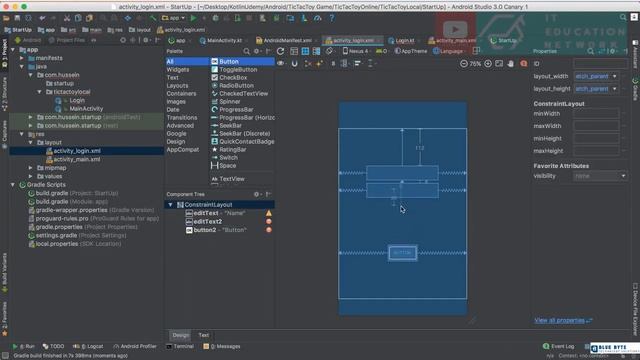The height and width of the screenshot is (360, 640).
Task: Open the help question mark icon
Action: click(x=331, y=18)
